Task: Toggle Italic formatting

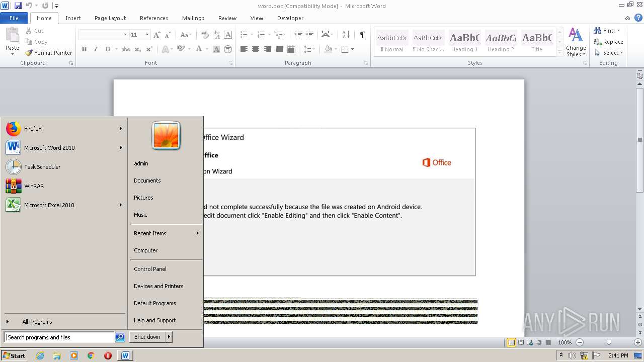Action: coord(96,49)
